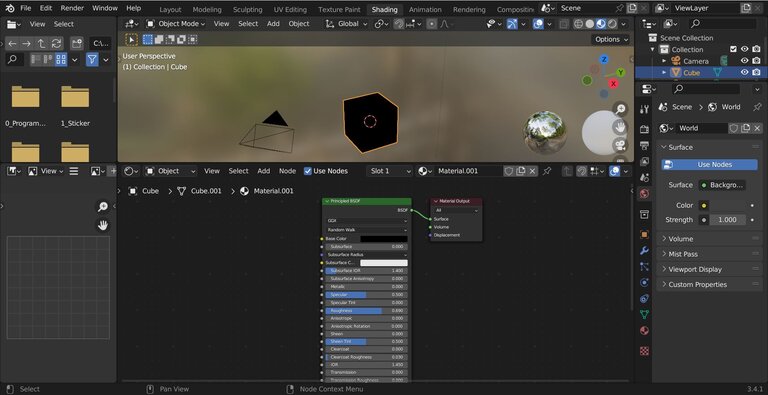Click Roughness slider in Principled BSDF
The image size is (768, 395).
(366, 311)
